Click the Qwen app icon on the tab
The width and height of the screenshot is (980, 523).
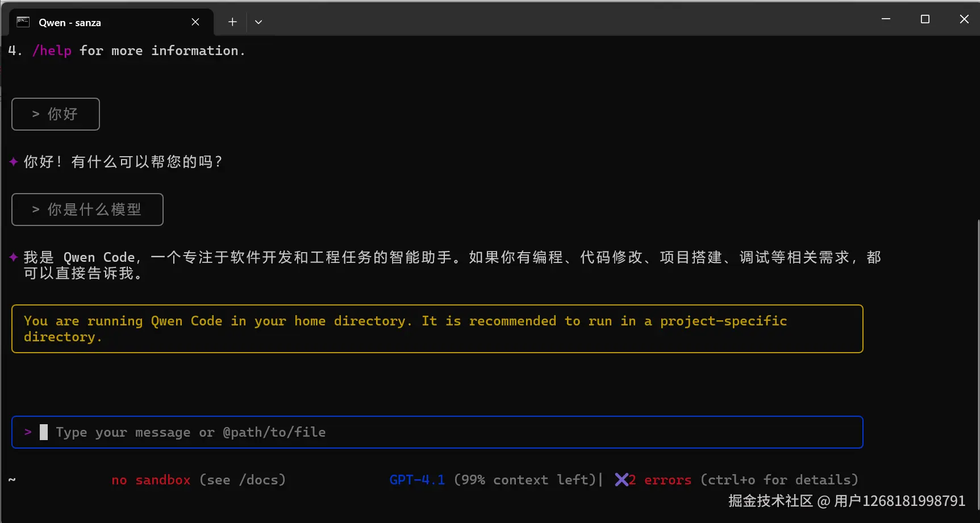pyautogui.click(x=23, y=22)
